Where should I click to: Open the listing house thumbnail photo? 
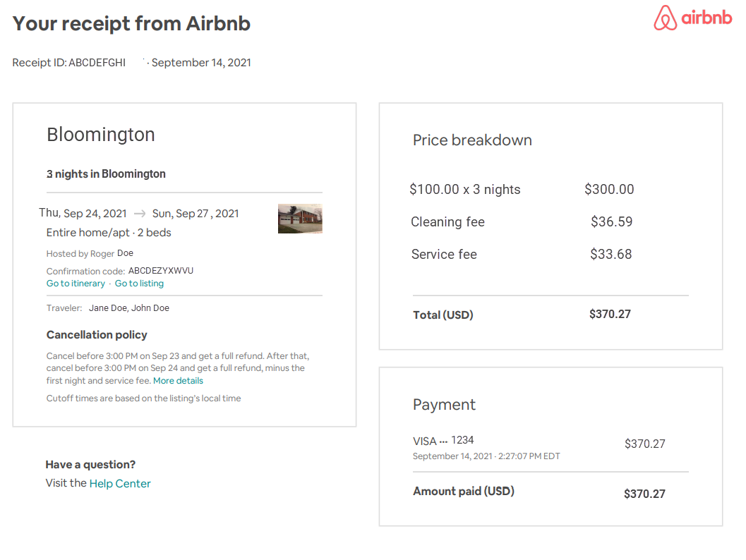(x=300, y=219)
